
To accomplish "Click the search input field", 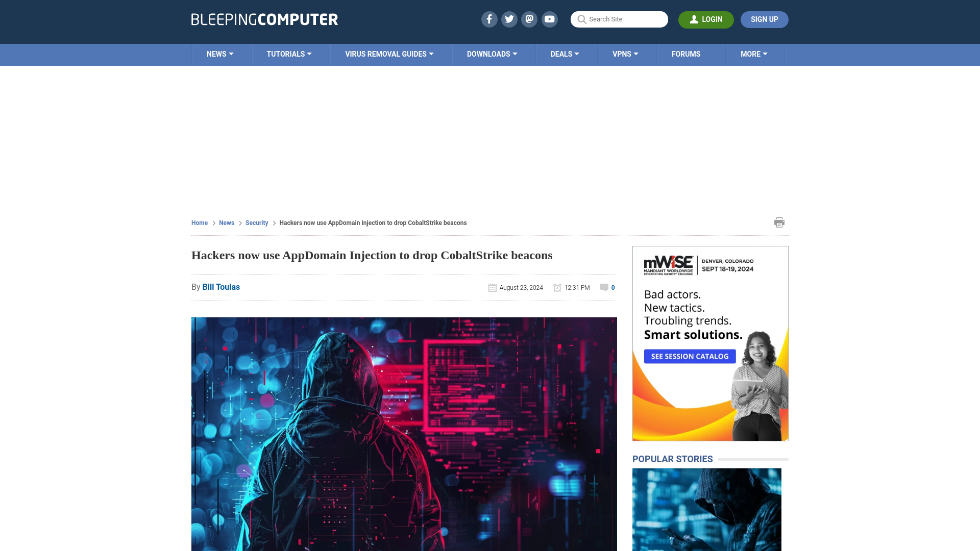I will [x=619, y=19].
